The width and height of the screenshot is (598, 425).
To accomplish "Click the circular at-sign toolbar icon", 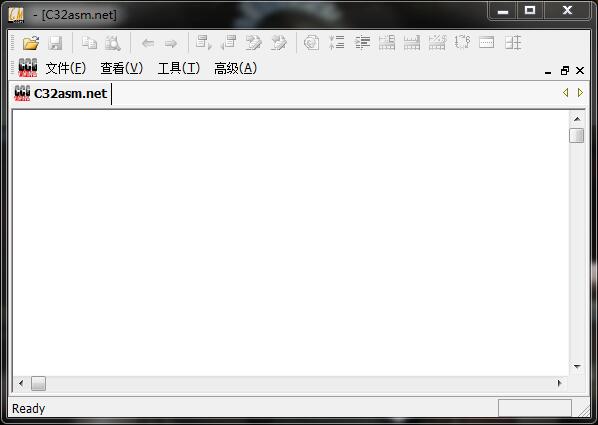I will point(312,43).
